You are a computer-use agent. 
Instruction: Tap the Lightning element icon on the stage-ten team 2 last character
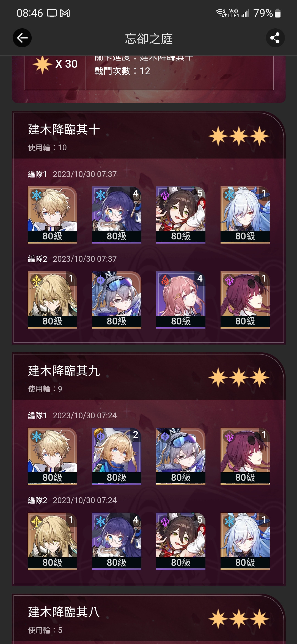coord(229,280)
